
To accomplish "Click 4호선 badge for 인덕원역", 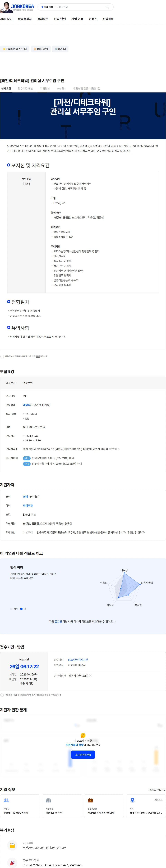I will (x=27, y=458).
